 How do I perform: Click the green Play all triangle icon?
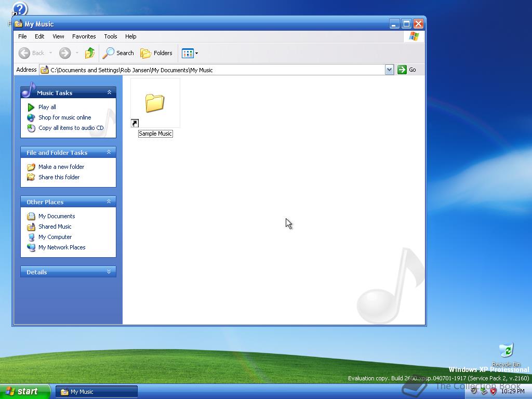31,107
